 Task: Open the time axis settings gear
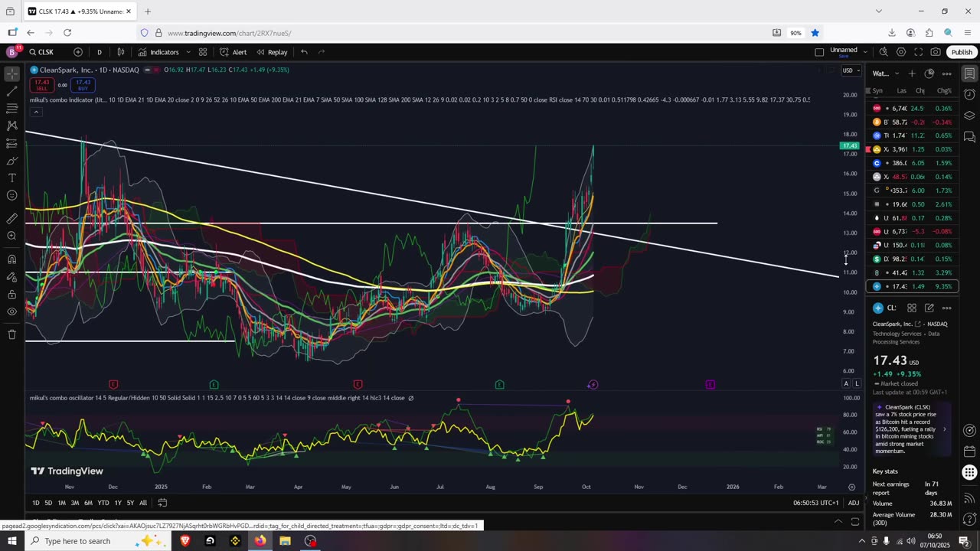click(851, 487)
